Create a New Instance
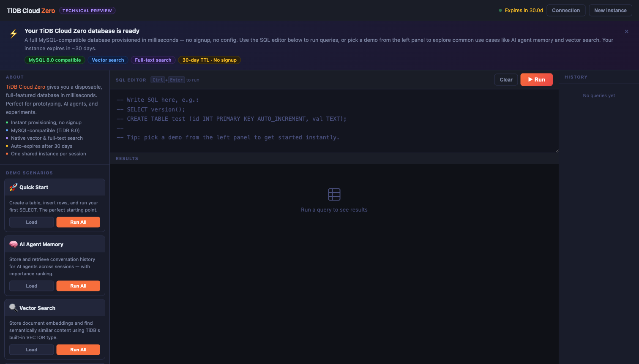Image resolution: width=639 pixels, height=364 pixels. (x=610, y=10)
